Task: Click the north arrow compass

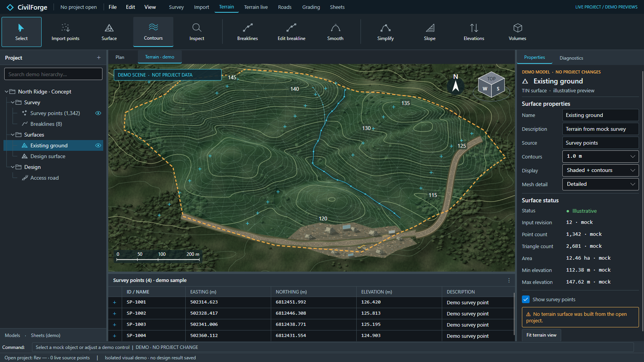Action: (x=456, y=83)
